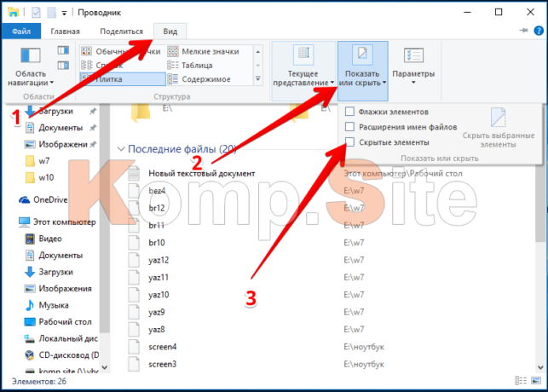Select OneDrive in navigation pane

click(x=43, y=200)
